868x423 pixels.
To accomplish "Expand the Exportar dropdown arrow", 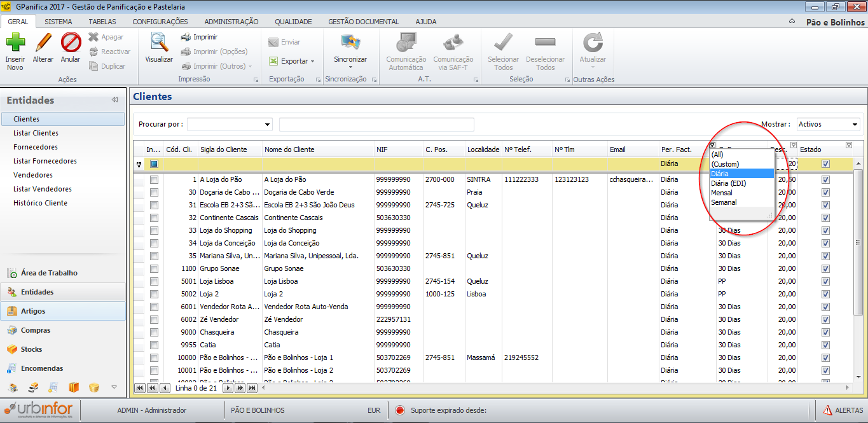I will pyautogui.click(x=312, y=62).
